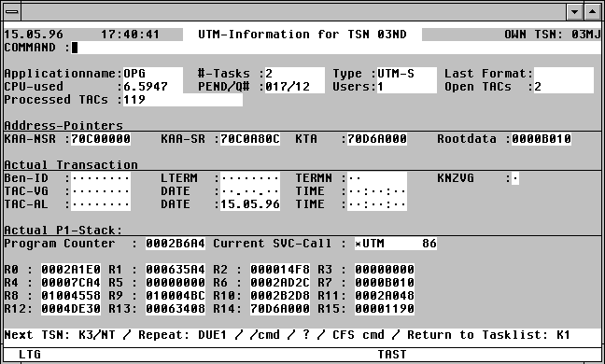Click the KAA-NSR address 70C00000
This screenshot has height=364, width=605.
101,139
